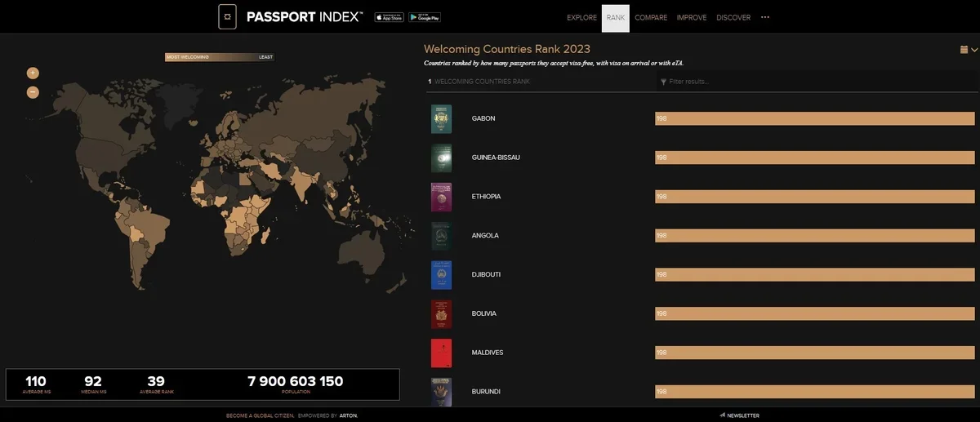Viewport: 980px width, 422px height.
Task: Open the Explore menu item
Action: (581, 18)
